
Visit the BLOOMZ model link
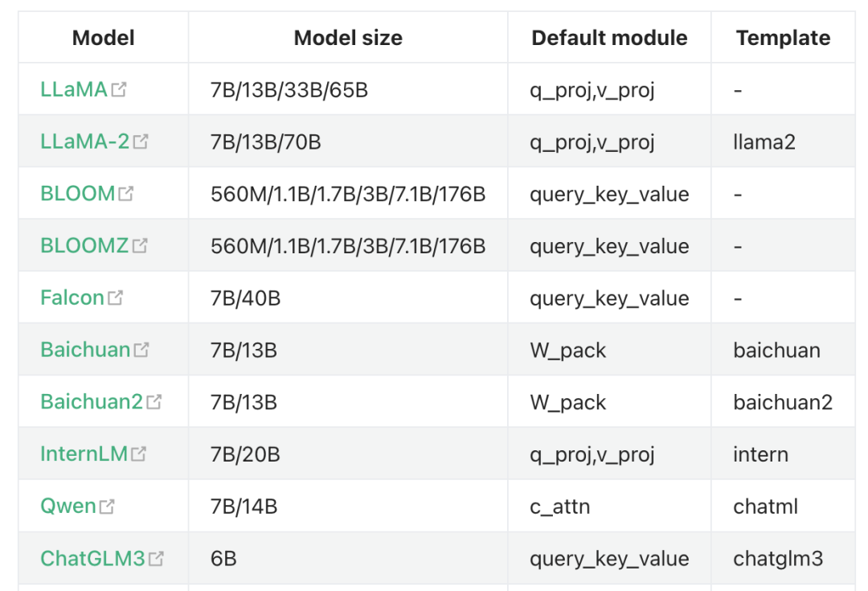84,246
